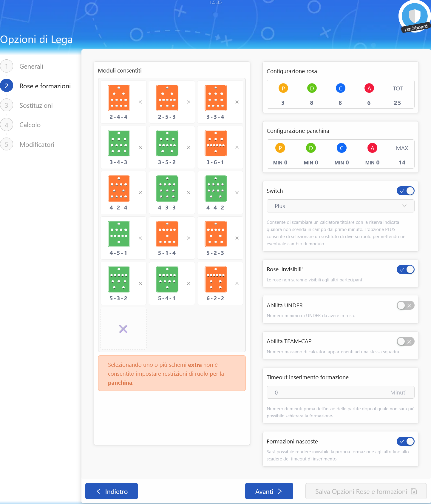Open the Modificatori step
Screen dimensions: 431x504
(x=37, y=144)
